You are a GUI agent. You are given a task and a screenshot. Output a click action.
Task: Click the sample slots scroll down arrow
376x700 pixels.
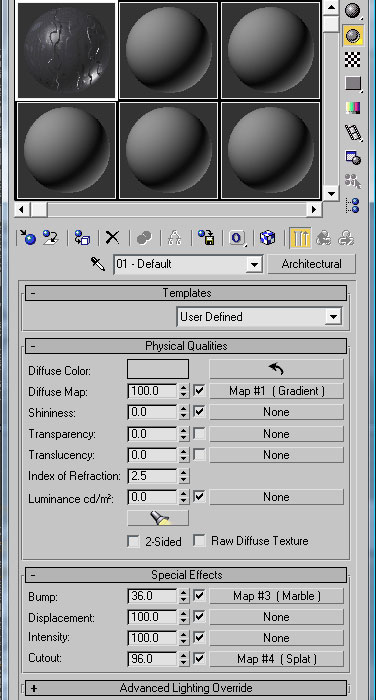pos(331,194)
